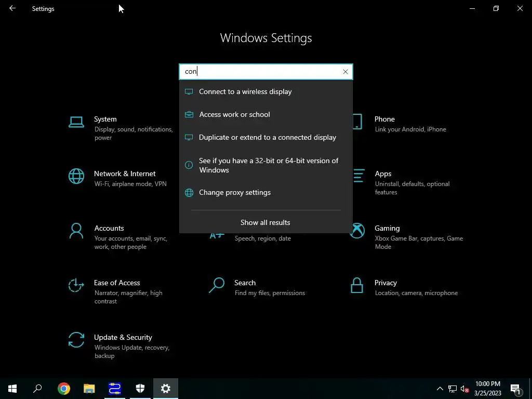Open Update & Security title
Viewport: 532px width, 399px height.
123,338
